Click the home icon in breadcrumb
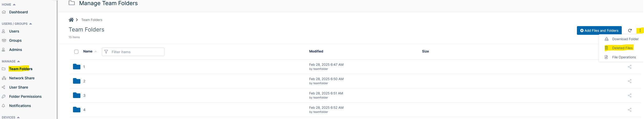 pos(71,20)
